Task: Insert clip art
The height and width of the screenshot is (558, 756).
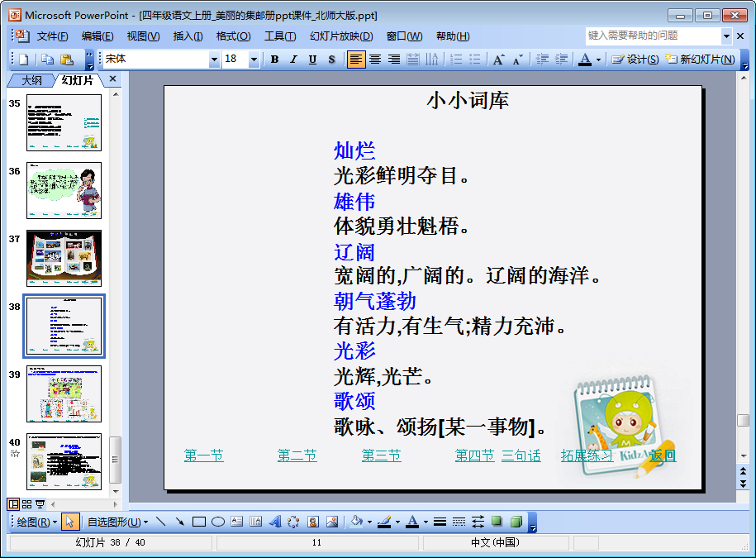Action: pyautogui.click(x=313, y=522)
